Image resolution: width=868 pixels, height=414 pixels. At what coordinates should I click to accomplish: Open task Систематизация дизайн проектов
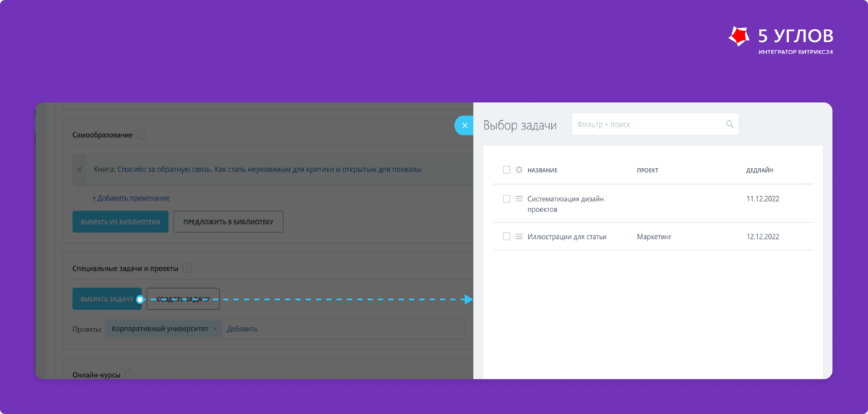(566, 203)
